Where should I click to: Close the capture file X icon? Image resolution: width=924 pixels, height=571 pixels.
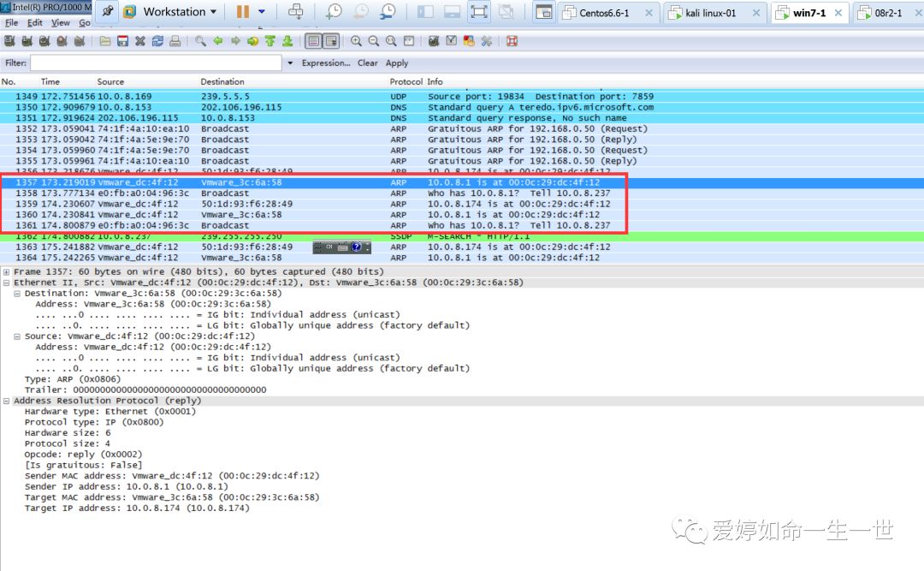139,41
